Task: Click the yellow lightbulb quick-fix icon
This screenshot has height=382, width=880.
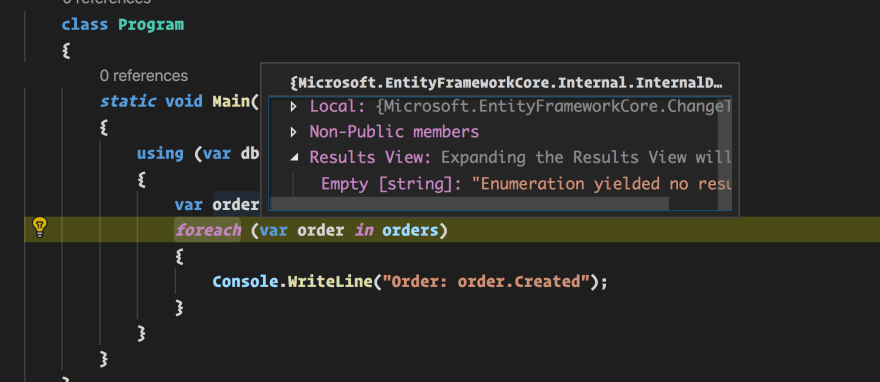Action: click(39, 227)
